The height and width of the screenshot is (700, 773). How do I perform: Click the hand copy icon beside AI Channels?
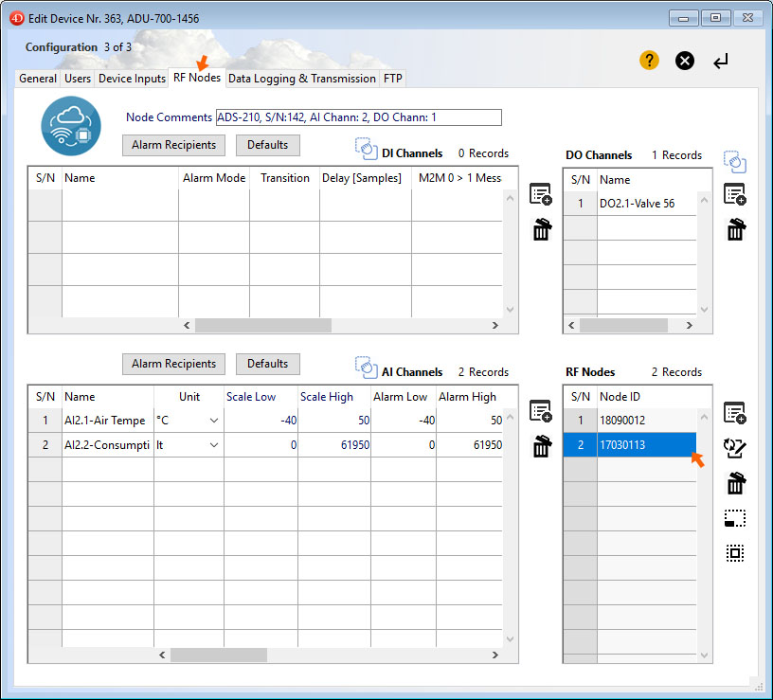pos(366,368)
